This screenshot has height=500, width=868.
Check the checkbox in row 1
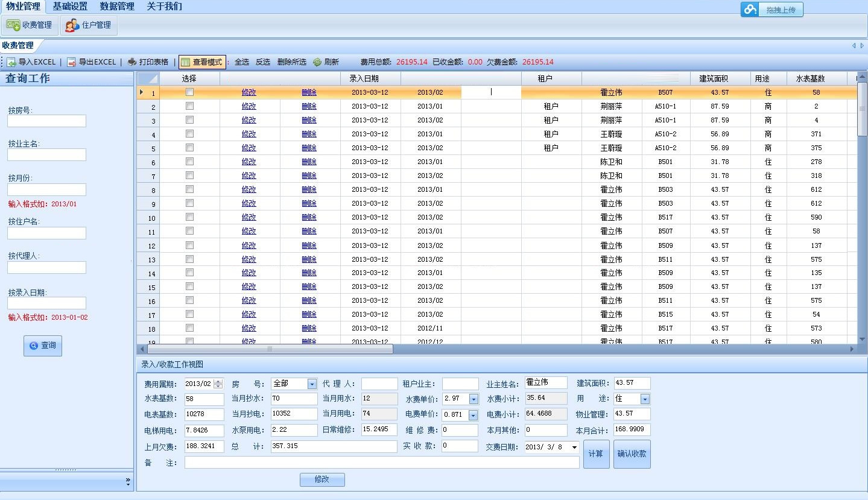[189, 92]
